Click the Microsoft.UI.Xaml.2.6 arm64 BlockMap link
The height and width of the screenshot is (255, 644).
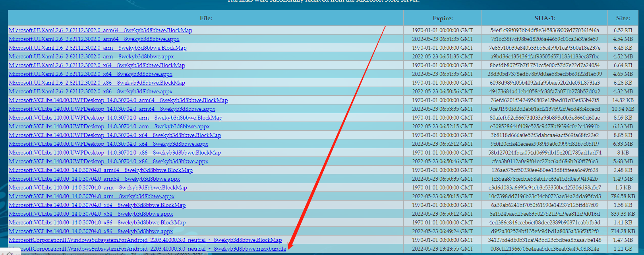[x=100, y=31]
